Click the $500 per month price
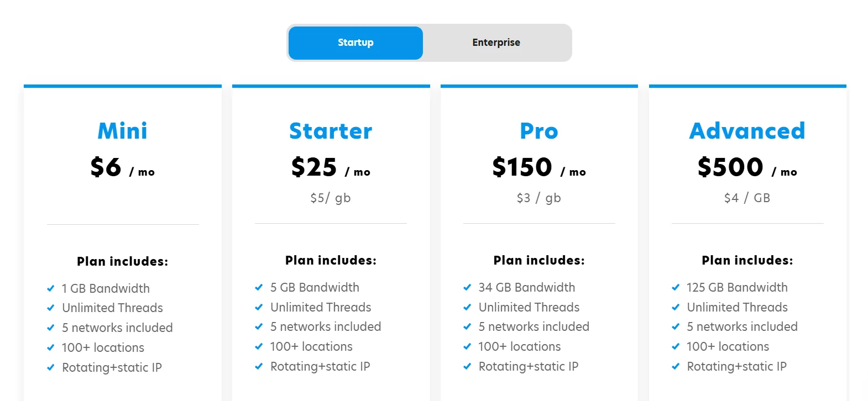 tap(747, 167)
